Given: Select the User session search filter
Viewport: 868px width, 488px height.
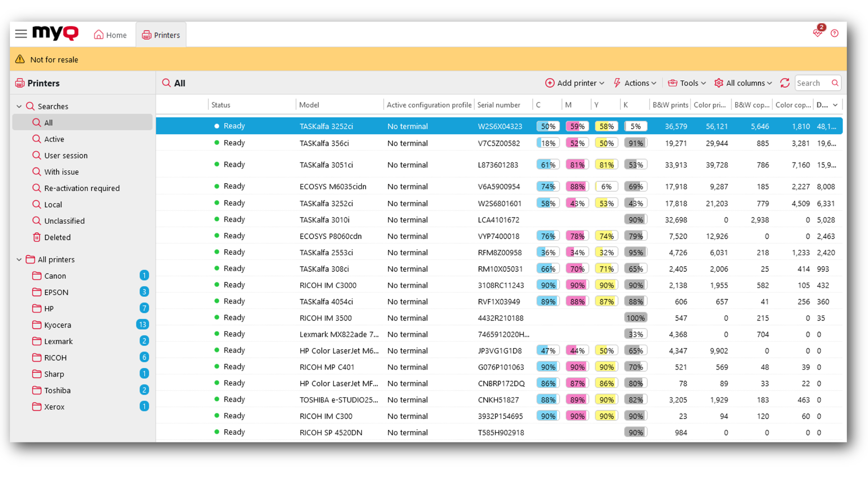Looking at the screenshot, I should [82, 155].
